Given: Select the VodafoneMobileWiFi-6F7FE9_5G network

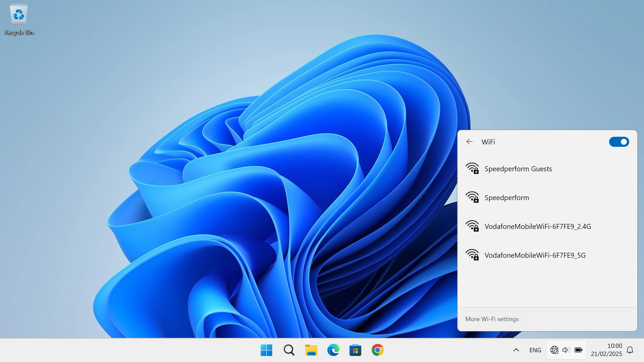Looking at the screenshot, I should pyautogui.click(x=535, y=255).
